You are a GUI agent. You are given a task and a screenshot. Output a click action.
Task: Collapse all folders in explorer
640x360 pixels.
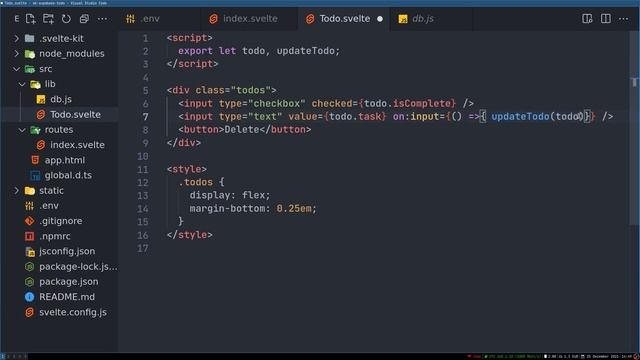(x=84, y=19)
